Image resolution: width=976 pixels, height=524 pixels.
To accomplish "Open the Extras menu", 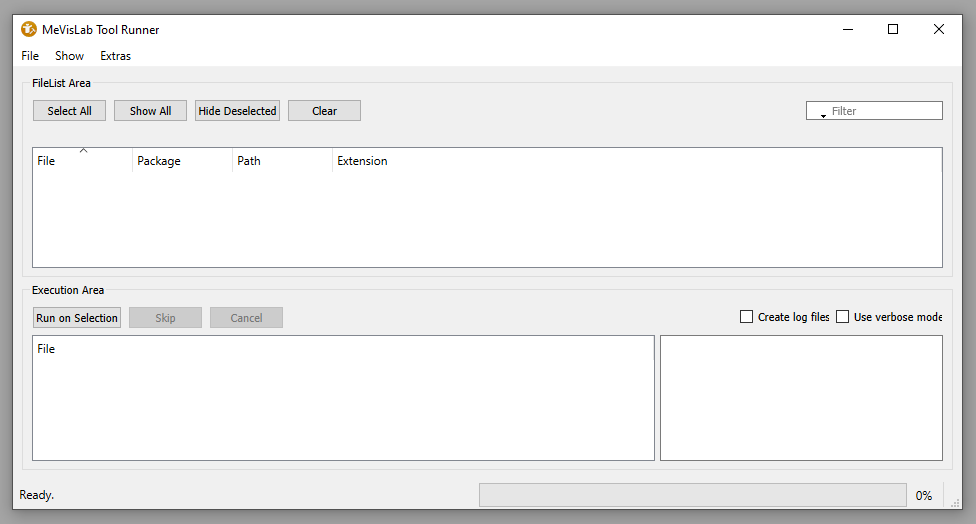I will 115,56.
